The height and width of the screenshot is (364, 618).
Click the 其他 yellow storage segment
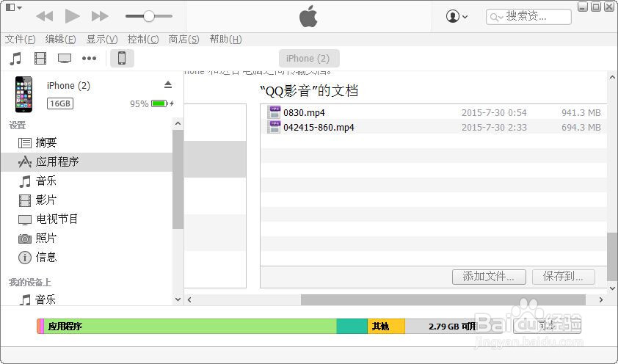coord(386,326)
